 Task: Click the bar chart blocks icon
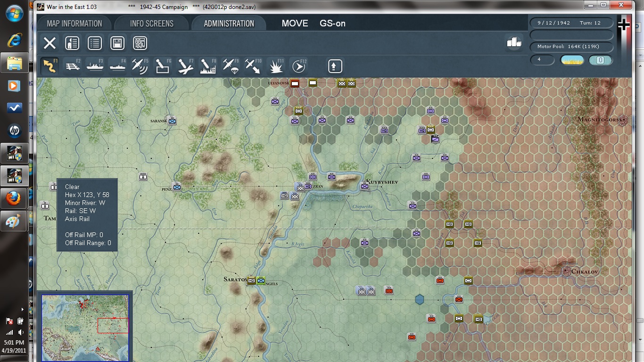[514, 42]
